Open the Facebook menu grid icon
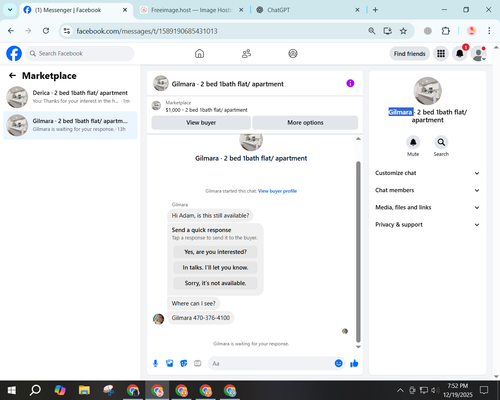Viewport: 500px width, 400px height. coord(441,53)
